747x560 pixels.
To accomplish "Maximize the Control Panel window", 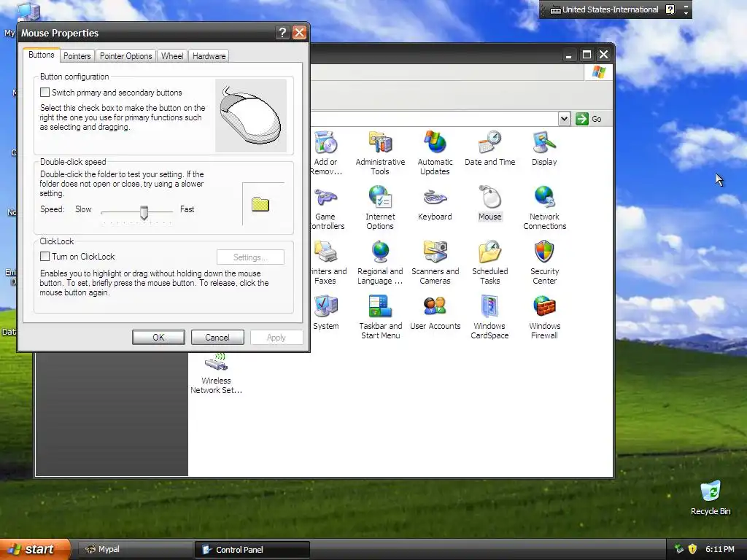I will pos(587,55).
